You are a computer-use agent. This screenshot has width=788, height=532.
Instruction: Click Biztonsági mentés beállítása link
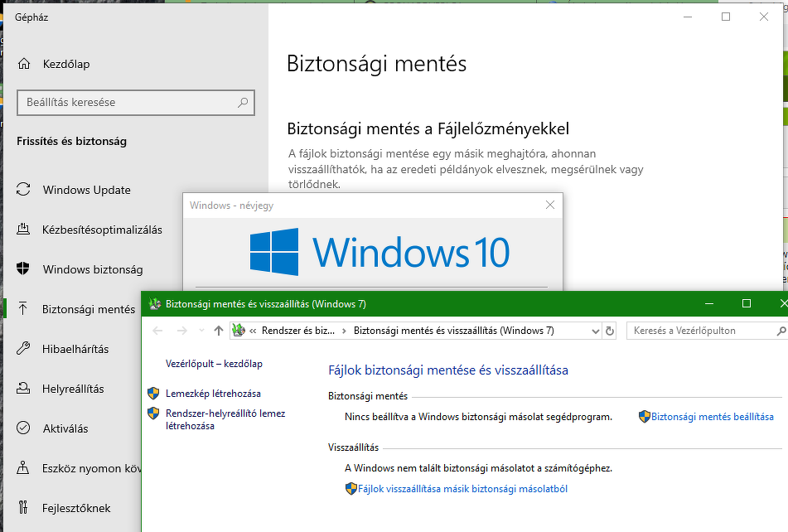713,417
